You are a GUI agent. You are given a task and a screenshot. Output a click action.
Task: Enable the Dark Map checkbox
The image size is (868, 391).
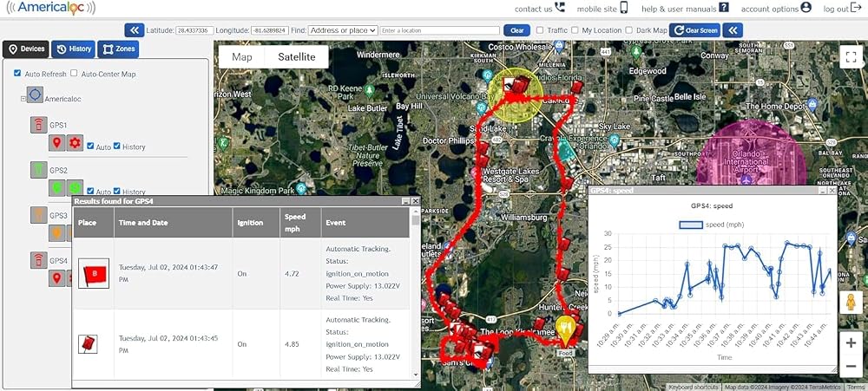pos(628,30)
